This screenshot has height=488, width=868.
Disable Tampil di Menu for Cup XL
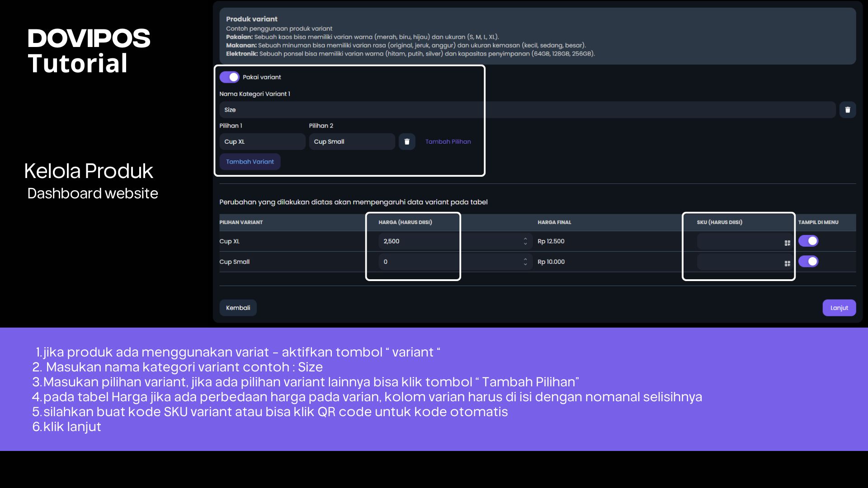[x=808, y=241]
